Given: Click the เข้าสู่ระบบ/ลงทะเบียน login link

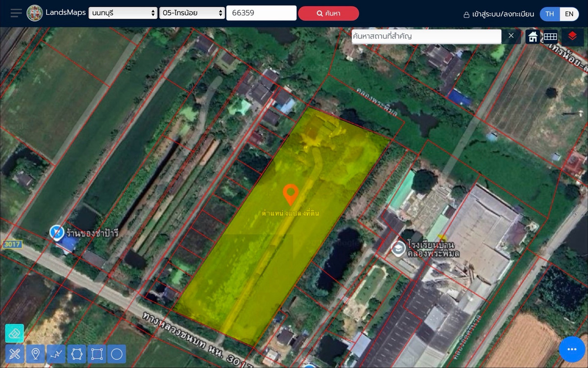Looking at the screenshot, I should coord(498,14).
